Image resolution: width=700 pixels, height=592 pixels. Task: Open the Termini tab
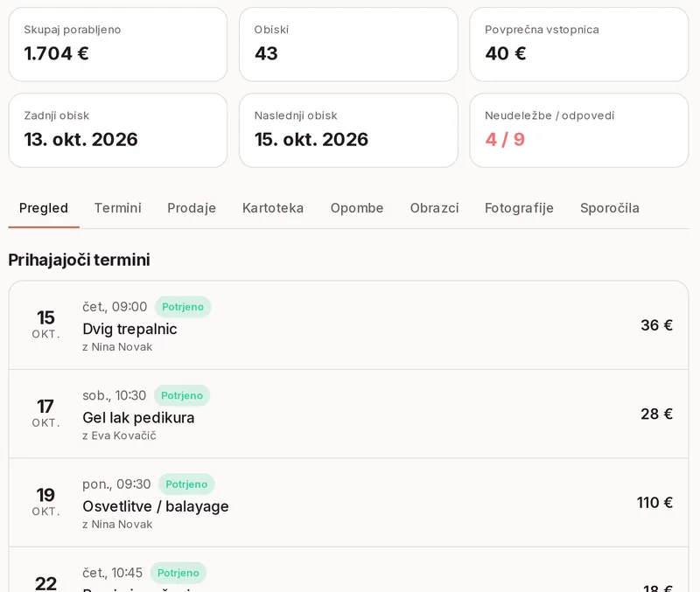118,208
